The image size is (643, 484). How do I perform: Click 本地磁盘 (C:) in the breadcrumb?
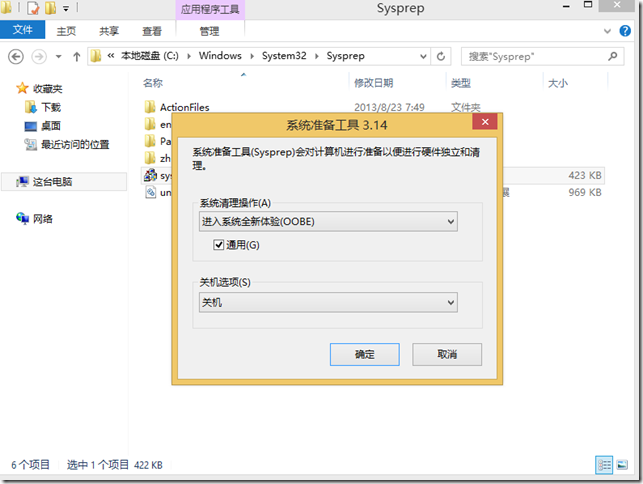point(150,56)
